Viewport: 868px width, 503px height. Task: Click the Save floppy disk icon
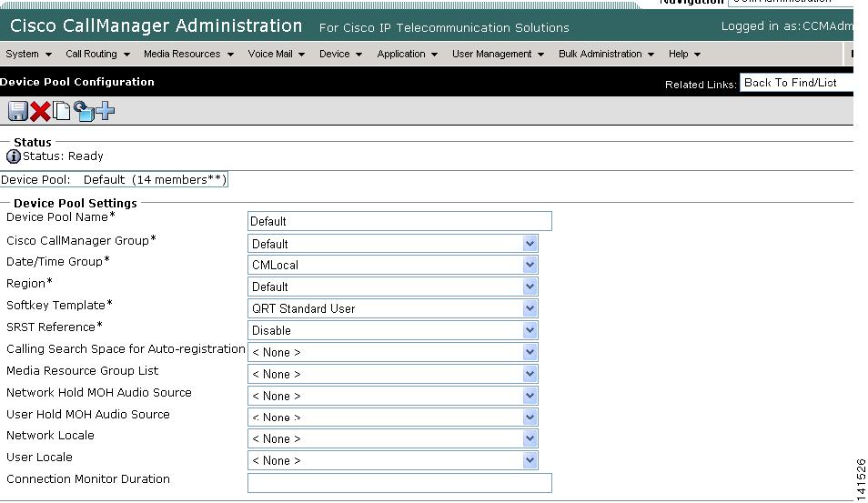pos(17,111)
